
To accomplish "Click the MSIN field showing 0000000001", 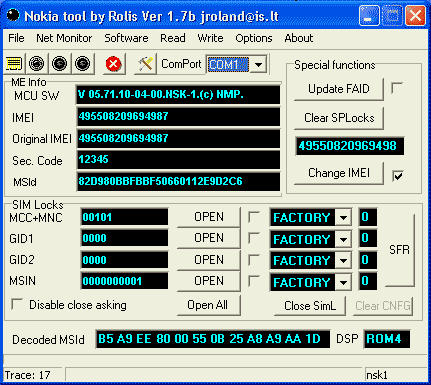I will [124, 281].
